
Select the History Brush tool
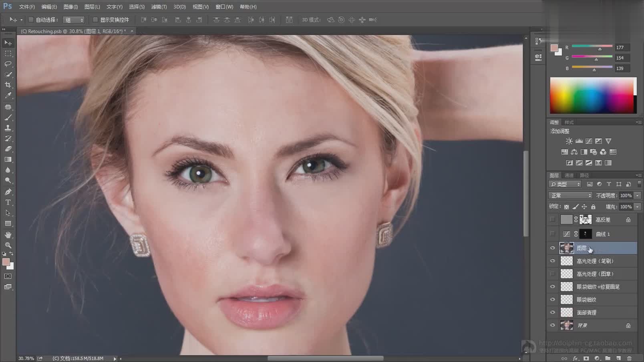(8, 138)
